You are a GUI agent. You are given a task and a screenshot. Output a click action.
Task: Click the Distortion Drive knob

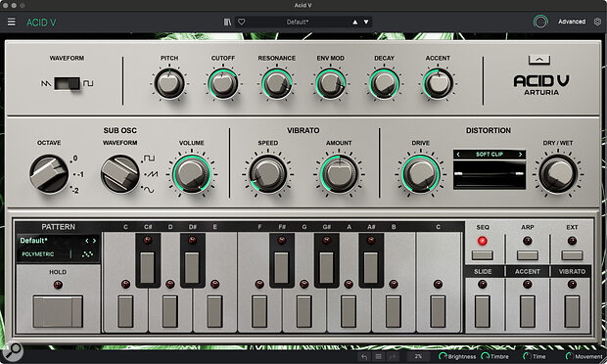(421, 174)
